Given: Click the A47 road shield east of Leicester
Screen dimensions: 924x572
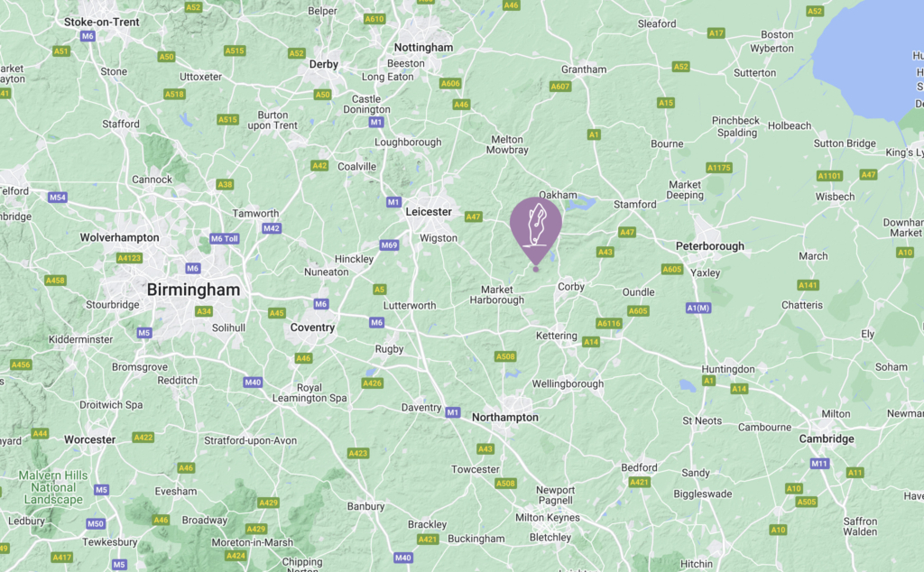Looking at the screenshot, I should (473, 217).
